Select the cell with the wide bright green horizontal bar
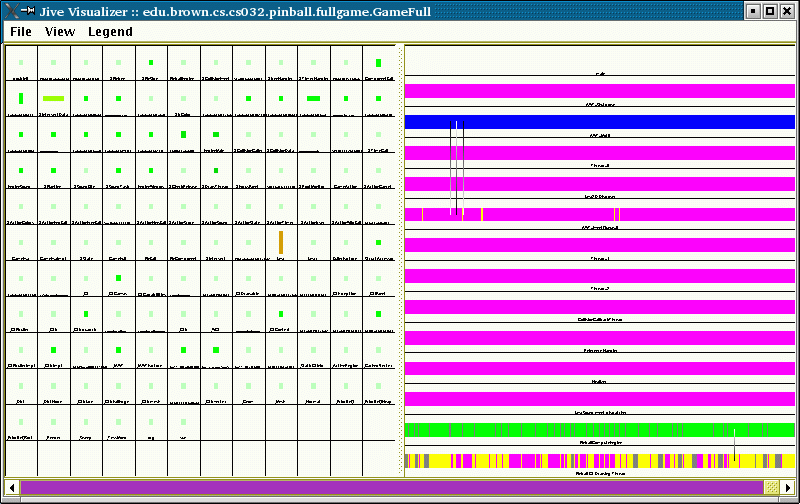Viewport: 800px width, 504px height. (314, 99)
